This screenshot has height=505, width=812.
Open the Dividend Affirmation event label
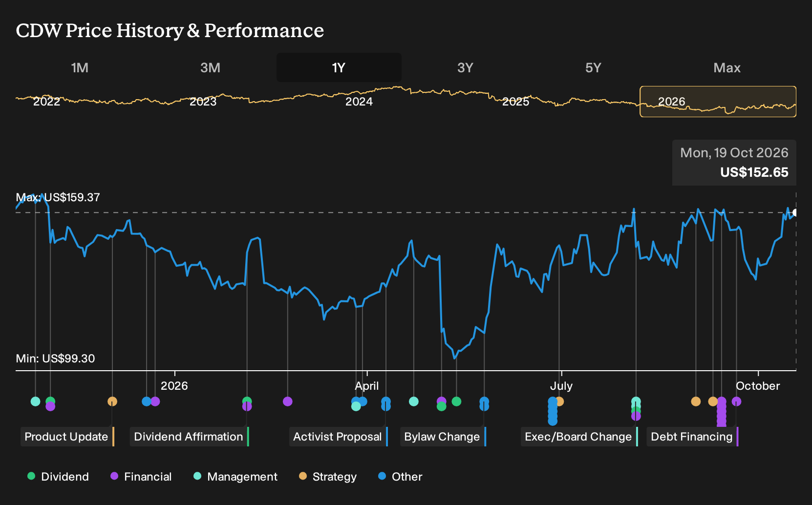tap(189, 437)
